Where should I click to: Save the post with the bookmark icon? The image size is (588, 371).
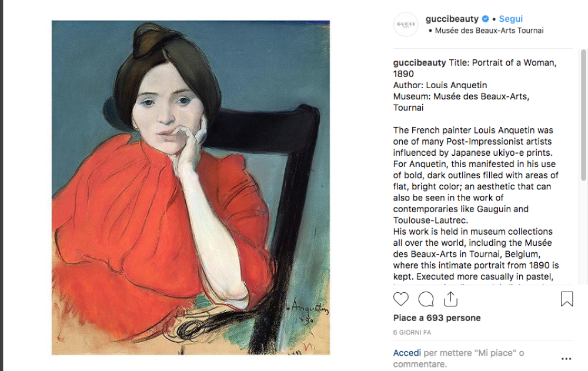[x=567, y=299]
